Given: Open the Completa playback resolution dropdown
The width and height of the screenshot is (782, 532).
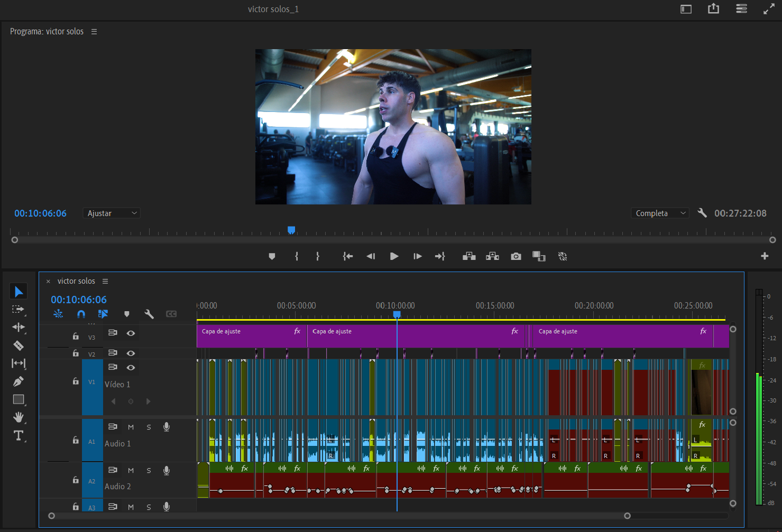Looking at the screenshot, I should coord(659,213).
